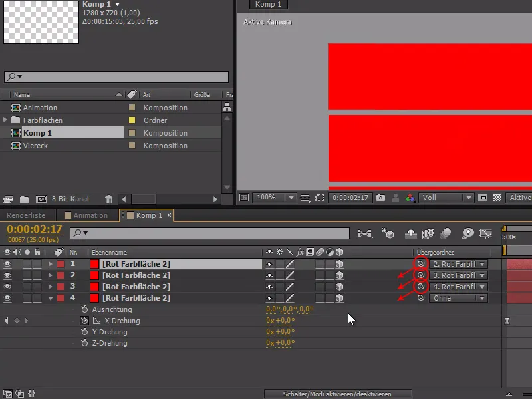The width and height of the screenshot is (532, 399).
Task: Click the interpret footage icon in the project panel
Action: point(8,199)
